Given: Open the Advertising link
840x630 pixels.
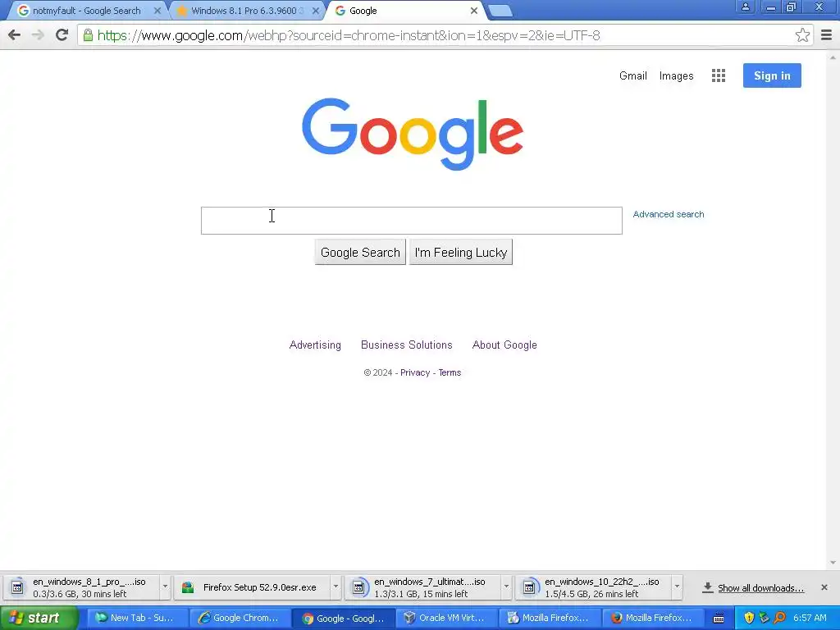Looking at the screenshot, I should tap(315, 345).
